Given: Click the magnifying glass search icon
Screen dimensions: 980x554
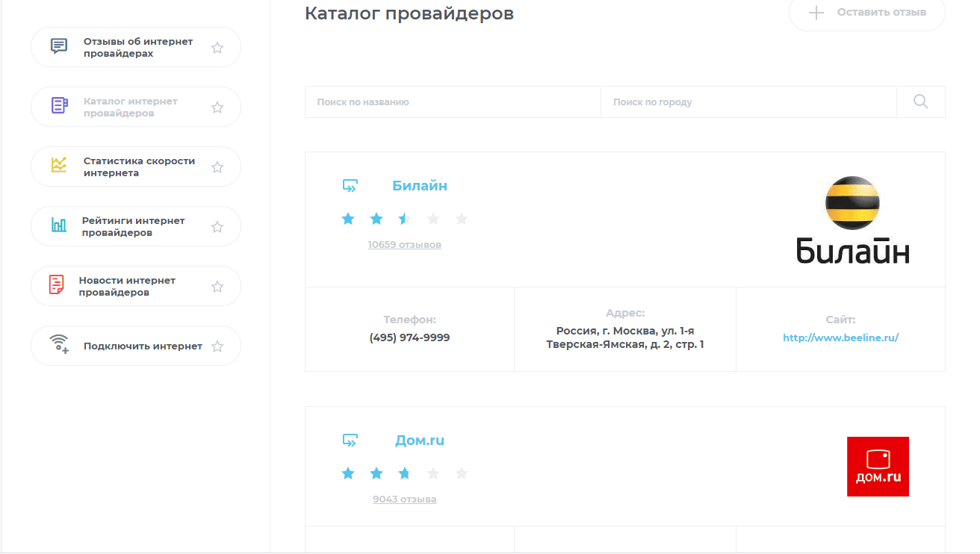Looking at the screenshot, I should click(x=920, y=102).
